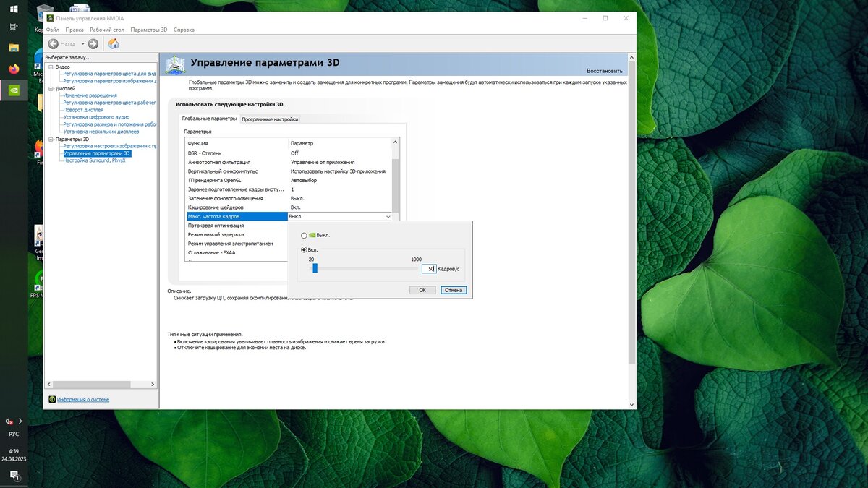Open File Explorer from the taskbar
The image size is (868, 488).
coord(14,48)
